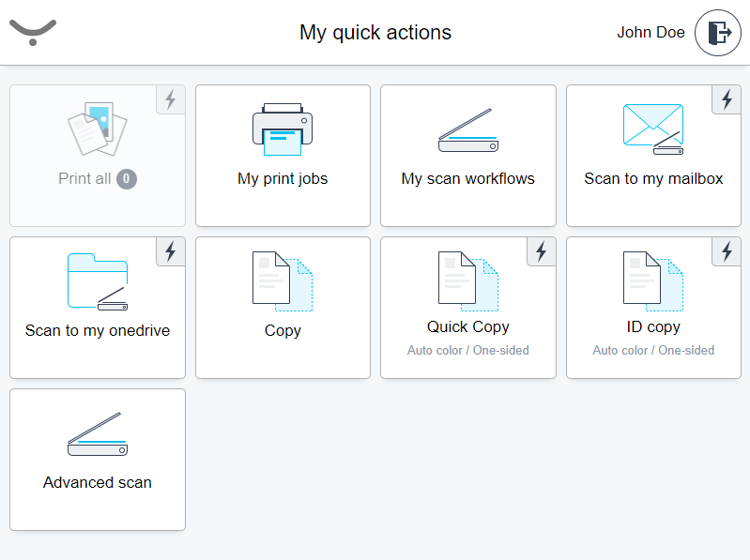Open Advanced scan via the scanner icon
The width and height of the screenshot is (750, 560).
pos(97,434)
